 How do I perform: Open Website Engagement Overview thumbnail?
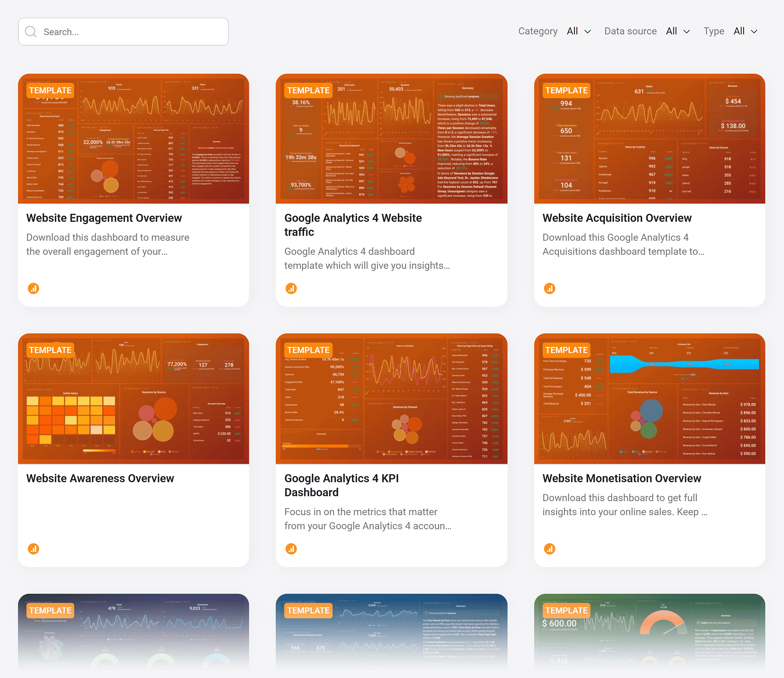click(x=134, y=139)
